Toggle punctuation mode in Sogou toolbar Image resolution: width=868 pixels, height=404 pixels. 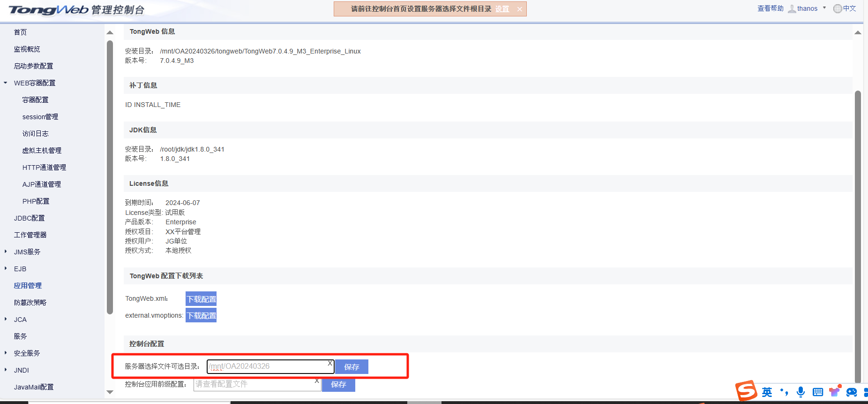[784, 392]
